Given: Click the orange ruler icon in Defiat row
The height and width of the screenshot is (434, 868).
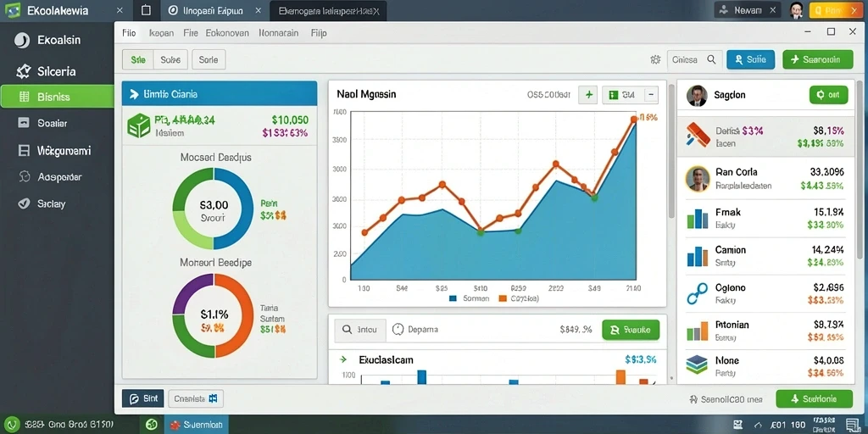Looking at the screenshot, I should click(698, 135).
